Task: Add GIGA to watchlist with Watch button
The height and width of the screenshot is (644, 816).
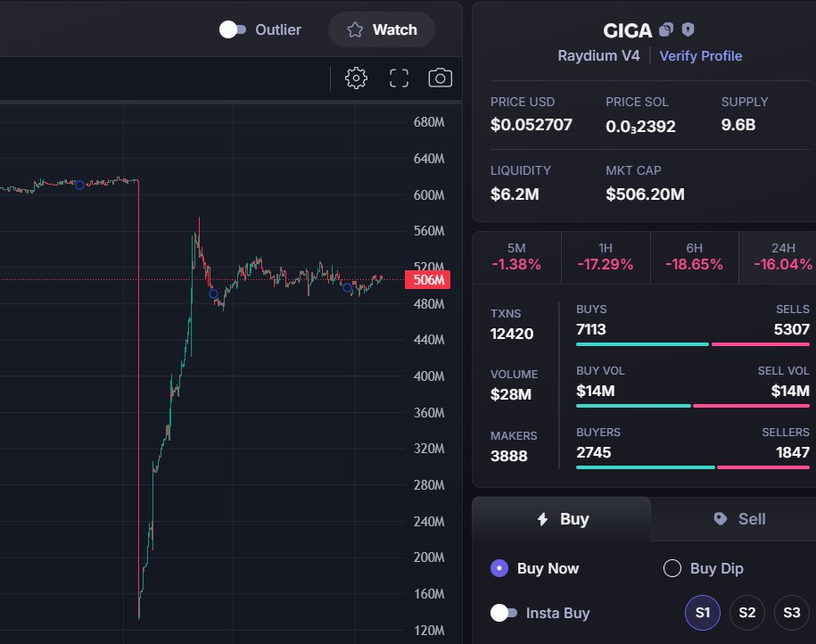Action: pos(382,29)
